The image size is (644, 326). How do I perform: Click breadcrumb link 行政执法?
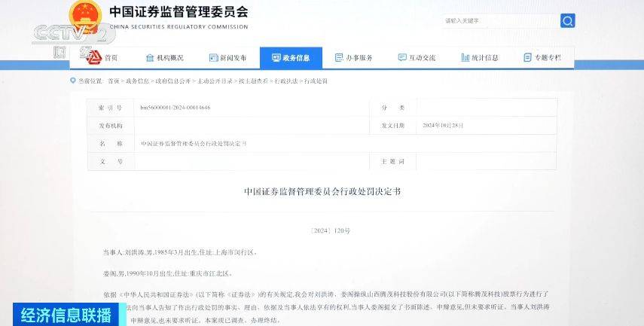tap(286, 81)
